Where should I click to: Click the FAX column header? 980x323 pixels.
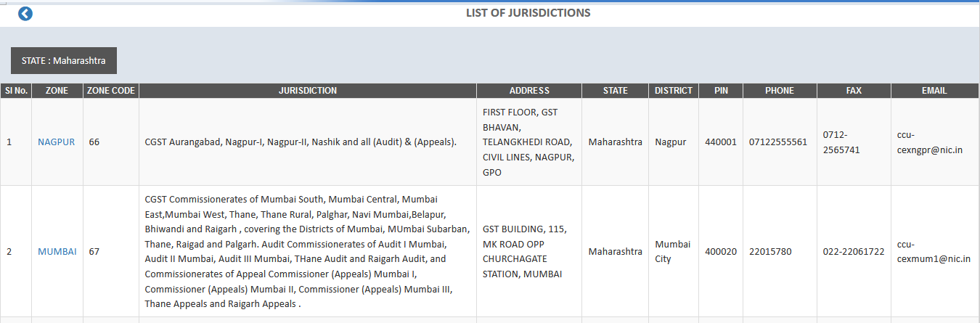(x=854, y=91)
